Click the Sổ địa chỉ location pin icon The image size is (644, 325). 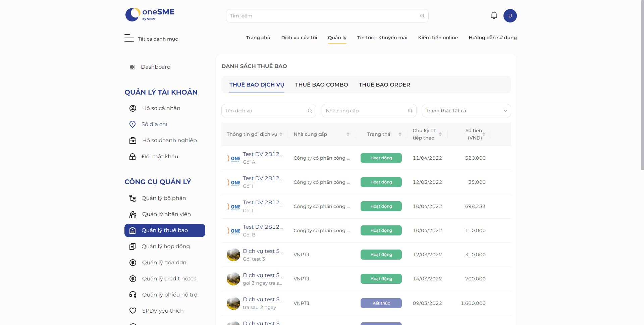point(132,124)
